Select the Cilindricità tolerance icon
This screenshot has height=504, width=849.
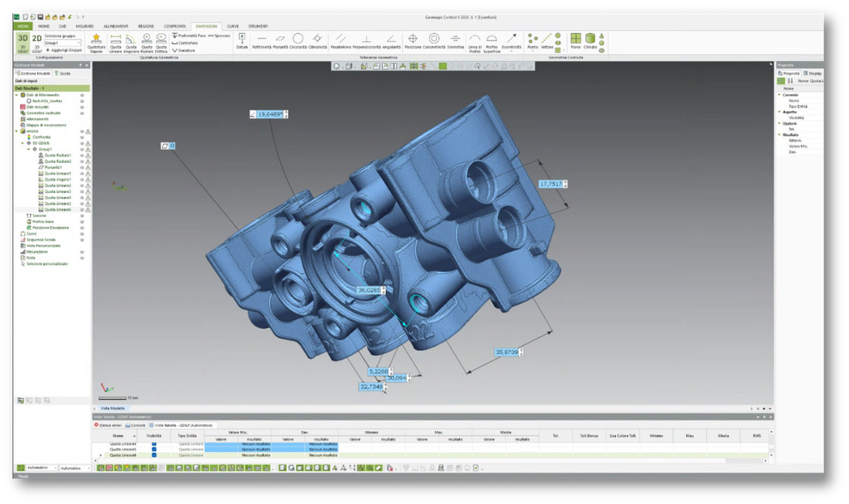[317, 39]
